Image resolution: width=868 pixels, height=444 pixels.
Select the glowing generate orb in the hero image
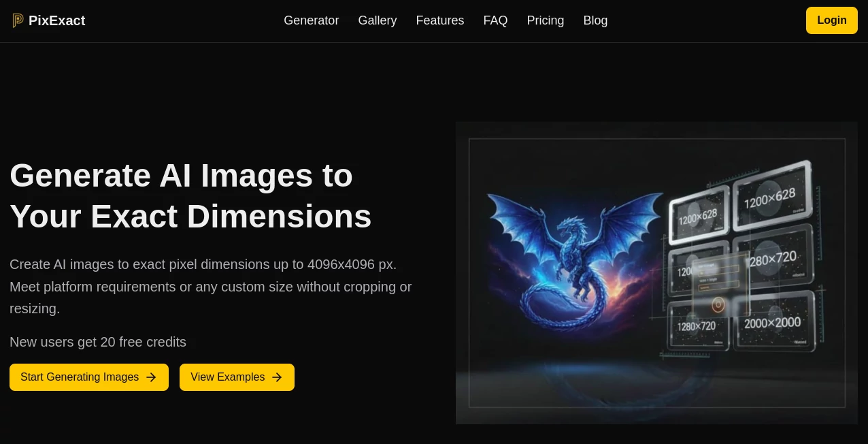[x=719, y=304]
